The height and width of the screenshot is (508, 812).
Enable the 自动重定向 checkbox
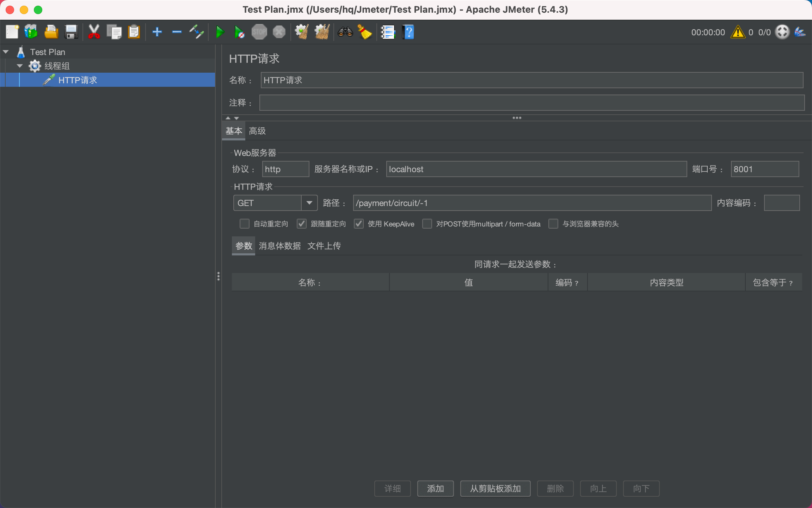click(244, 224)
